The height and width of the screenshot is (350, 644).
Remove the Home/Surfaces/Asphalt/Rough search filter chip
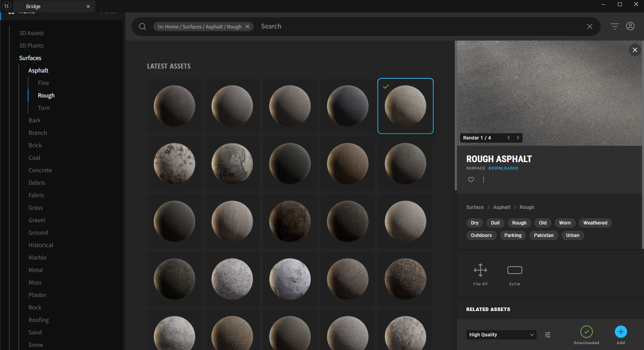click(247, 27)
